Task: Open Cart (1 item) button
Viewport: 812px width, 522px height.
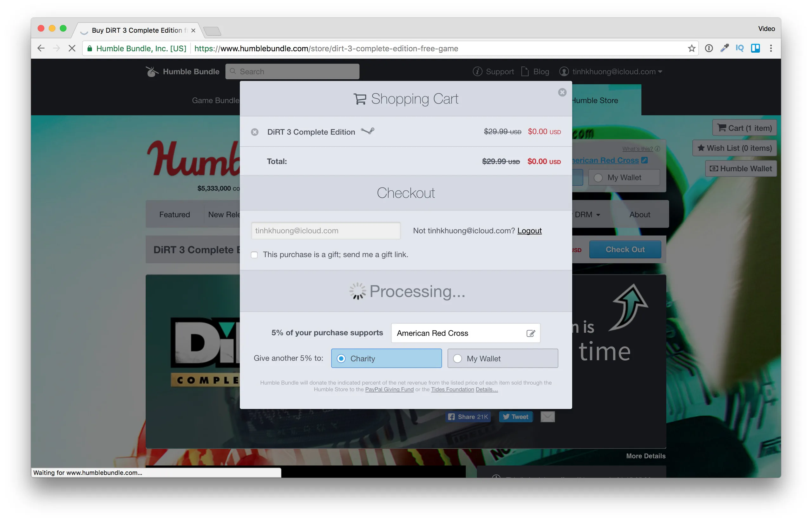Action: coord(744,128)
